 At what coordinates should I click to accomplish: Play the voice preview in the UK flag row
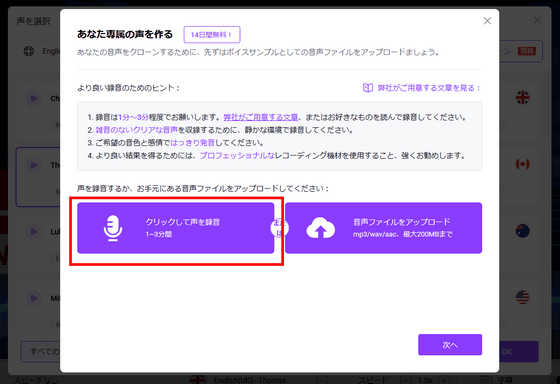pos(34,98)
